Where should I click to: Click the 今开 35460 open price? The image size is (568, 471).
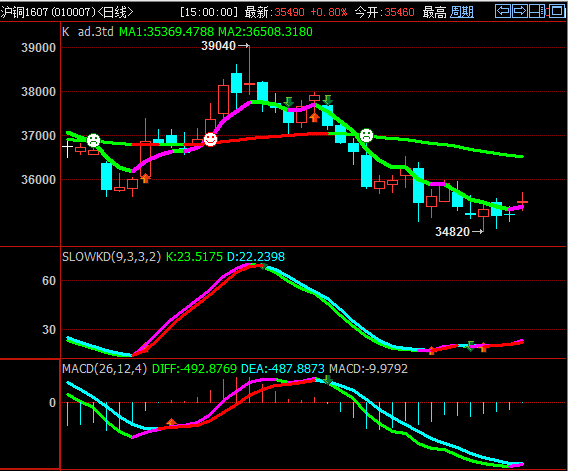point(384,12)
